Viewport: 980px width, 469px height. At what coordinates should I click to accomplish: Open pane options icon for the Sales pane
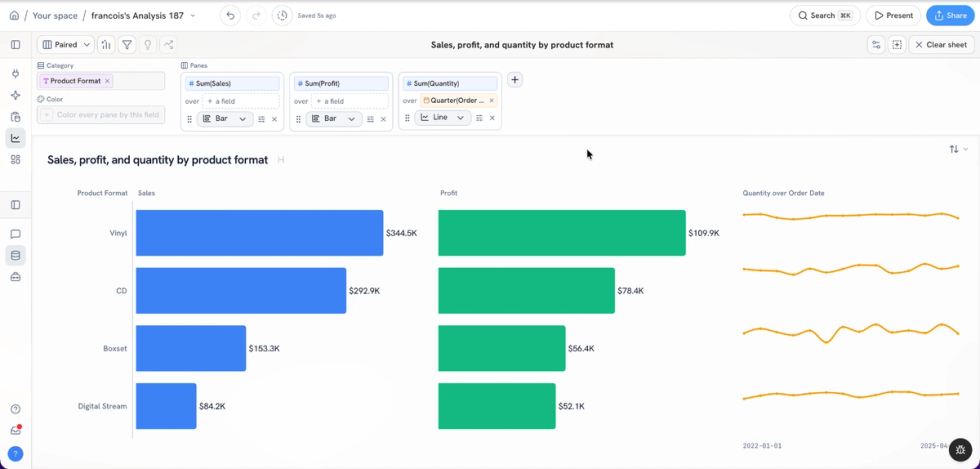click(262, 119)
